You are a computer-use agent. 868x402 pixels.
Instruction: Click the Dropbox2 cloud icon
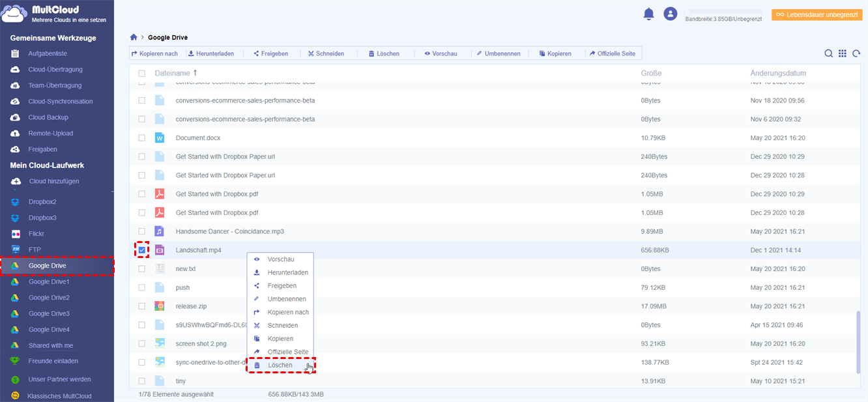point(15,202)
